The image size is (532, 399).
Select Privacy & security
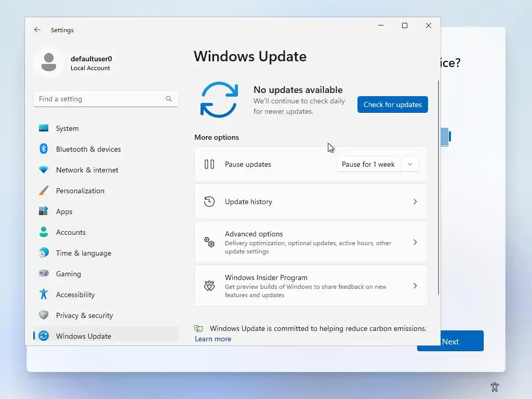tap(106, 315)
